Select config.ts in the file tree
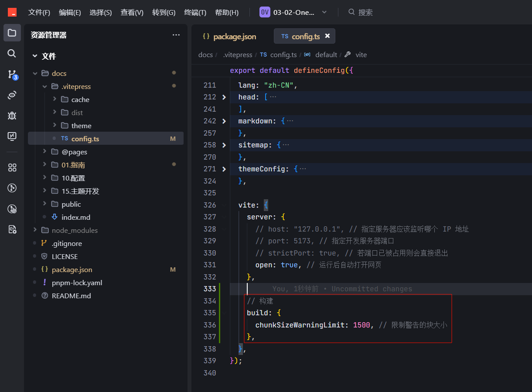The width and height of the screenshot is (532, 392). point(106,139)
